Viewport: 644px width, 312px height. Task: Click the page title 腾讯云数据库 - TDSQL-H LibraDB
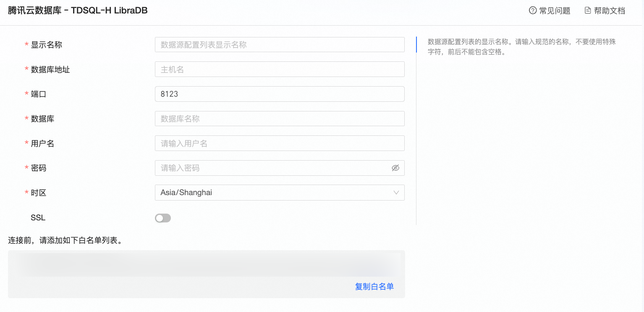[x=78, y=11]
